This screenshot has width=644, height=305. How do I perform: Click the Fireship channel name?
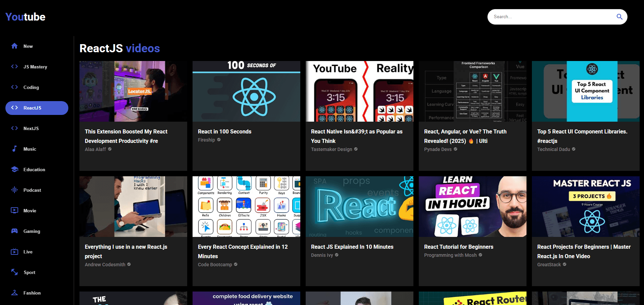pos(206,140)
